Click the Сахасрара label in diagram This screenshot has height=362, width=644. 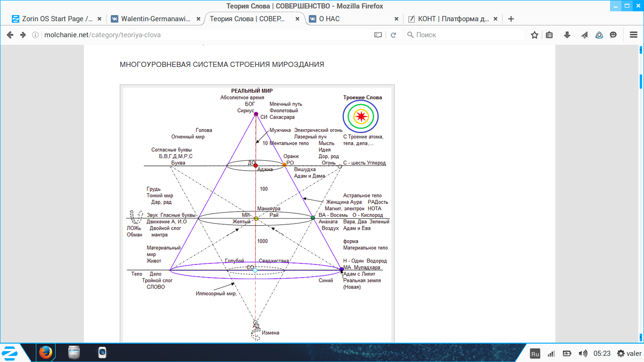[282, 117]
